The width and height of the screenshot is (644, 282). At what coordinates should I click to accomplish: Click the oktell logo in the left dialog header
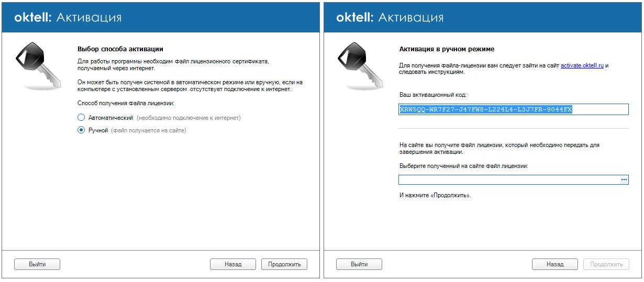[33, 17]
